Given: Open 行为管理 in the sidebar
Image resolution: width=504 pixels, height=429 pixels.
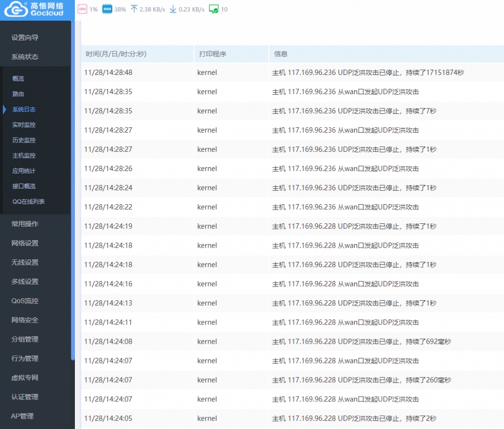Looking at the screenshot, I should (x=25, y=358).
